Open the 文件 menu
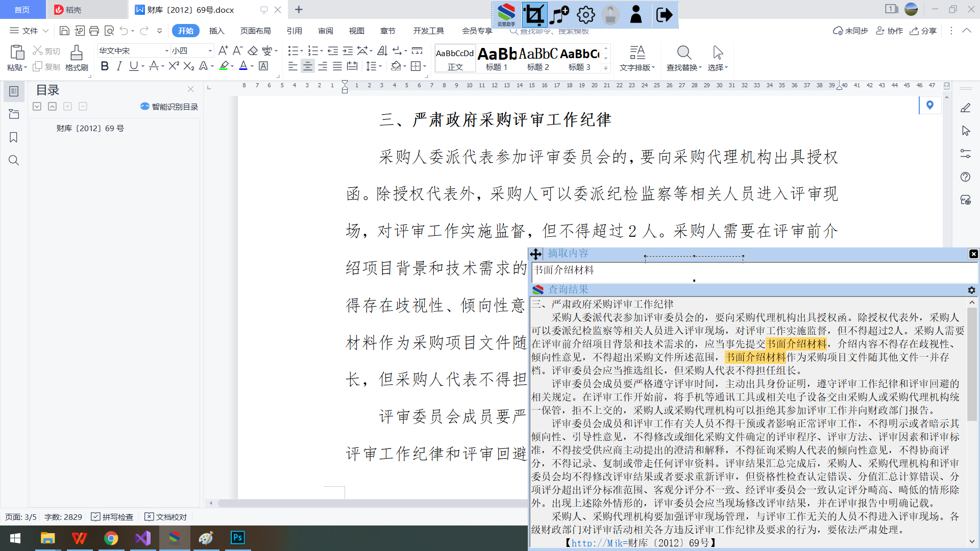The image size is (980, 551). (x=29, y=31)
